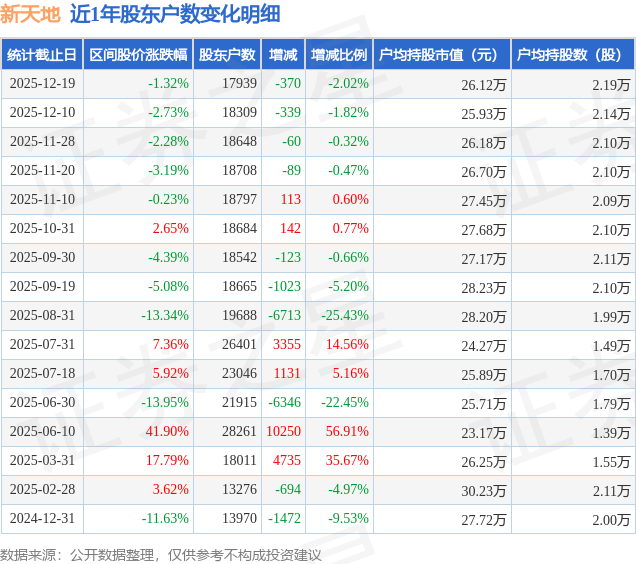Click the change value -60
Viewport: 636px width, 564px height.
(292, 142)
